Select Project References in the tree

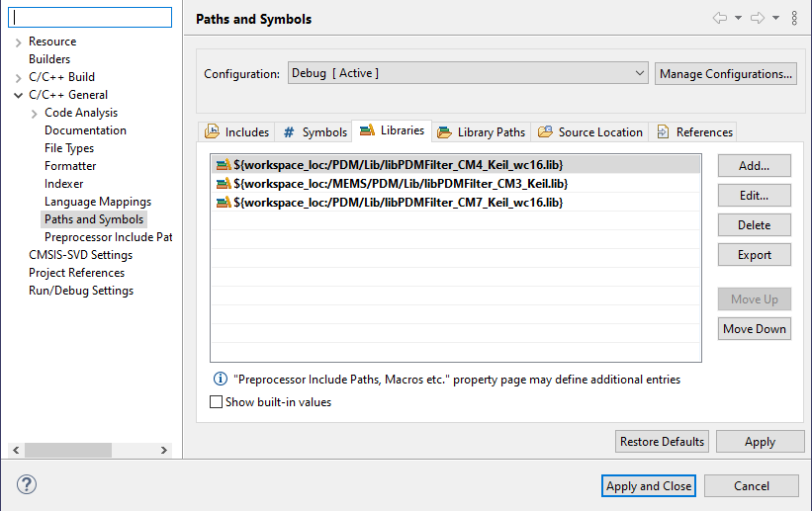(x=76, y=273)
